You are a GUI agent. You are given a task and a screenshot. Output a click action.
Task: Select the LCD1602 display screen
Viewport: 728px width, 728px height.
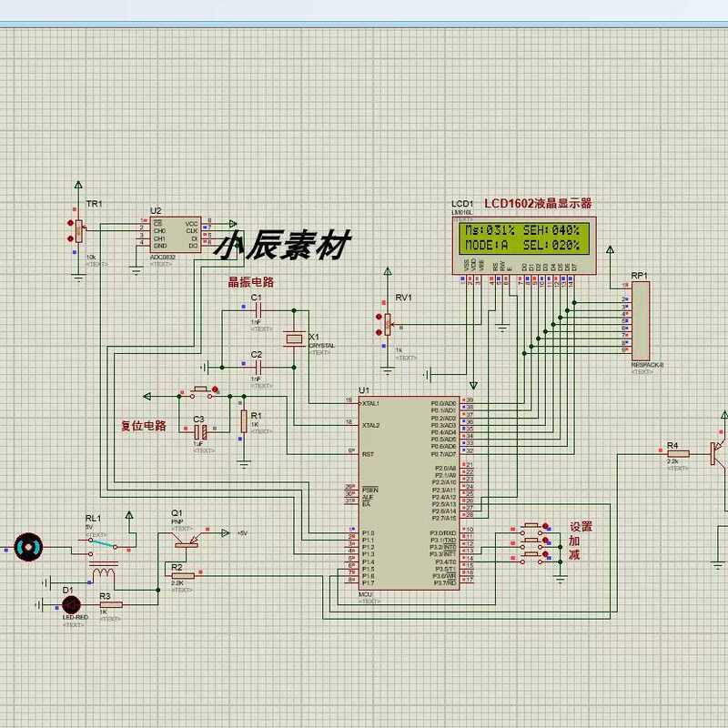(524, 238)
